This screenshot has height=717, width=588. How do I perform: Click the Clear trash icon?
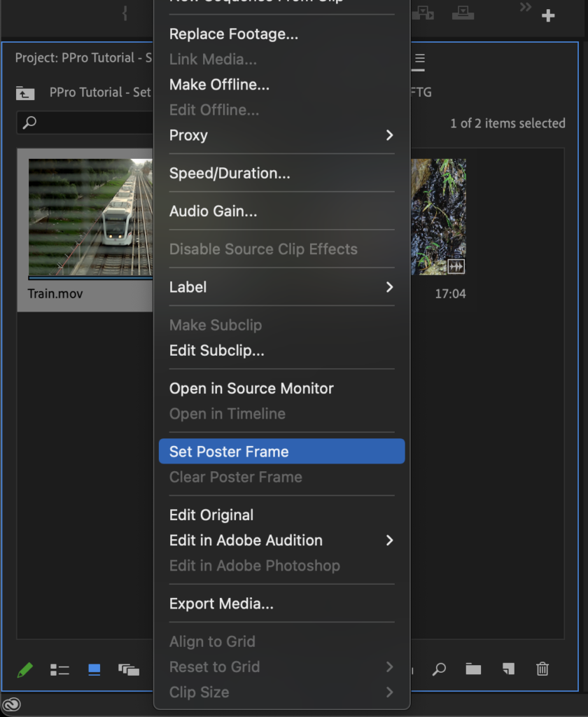coord(542,669)
